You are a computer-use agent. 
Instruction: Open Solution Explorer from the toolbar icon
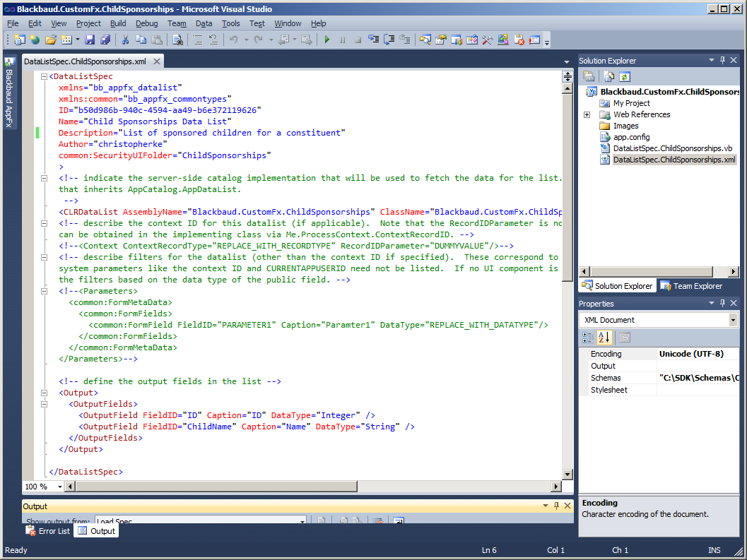(x=425, y=40)
